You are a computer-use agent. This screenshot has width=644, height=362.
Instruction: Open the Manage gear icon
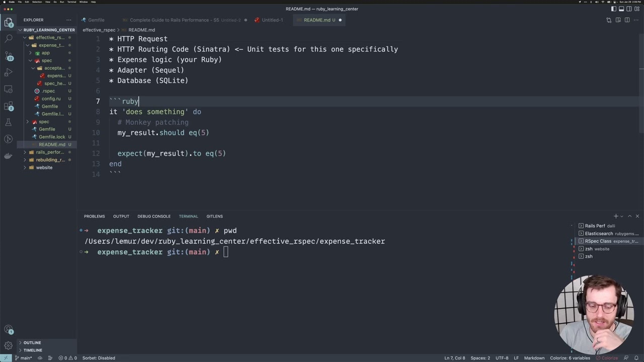(x=8, y=346)
